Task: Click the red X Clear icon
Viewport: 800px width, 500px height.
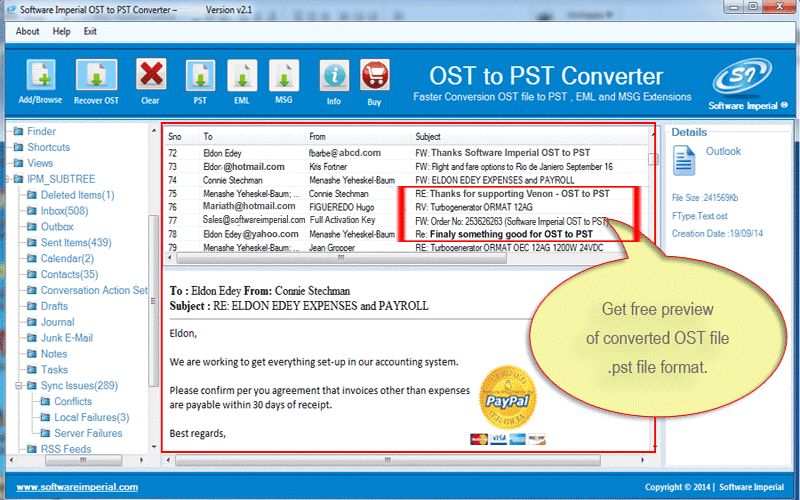Action: [x=151, y=74]
